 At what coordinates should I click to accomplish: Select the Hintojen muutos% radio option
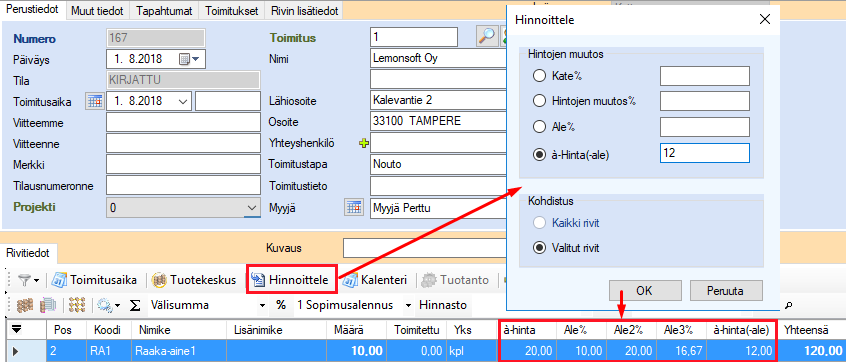(539, 101)
